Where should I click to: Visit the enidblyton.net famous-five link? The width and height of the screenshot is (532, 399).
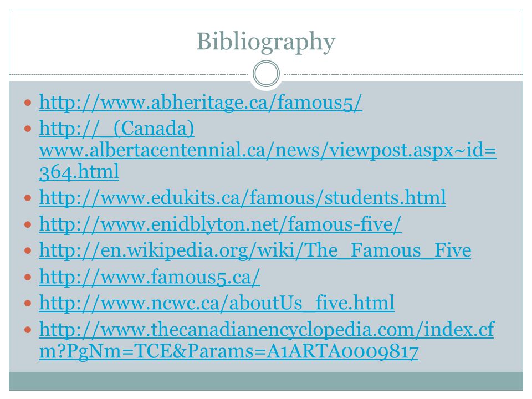pyautogui.click(x=220, y=224)
